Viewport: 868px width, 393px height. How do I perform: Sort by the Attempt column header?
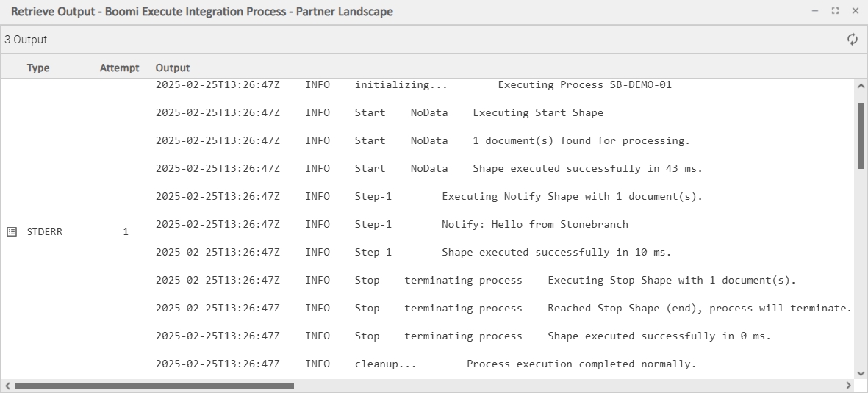tap(119, 68)
